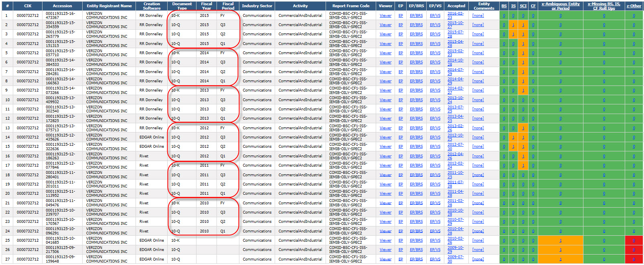Select report frame code in row 19
This screenshot has width=644, height=265.
pyautogui.click(x=348, y=184)
